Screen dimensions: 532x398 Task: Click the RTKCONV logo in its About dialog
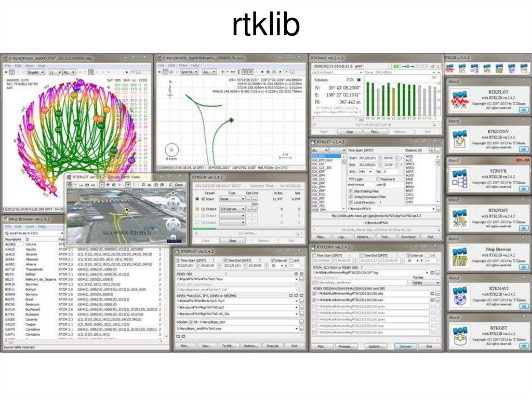pyautogui.click(x=460, y=139)
